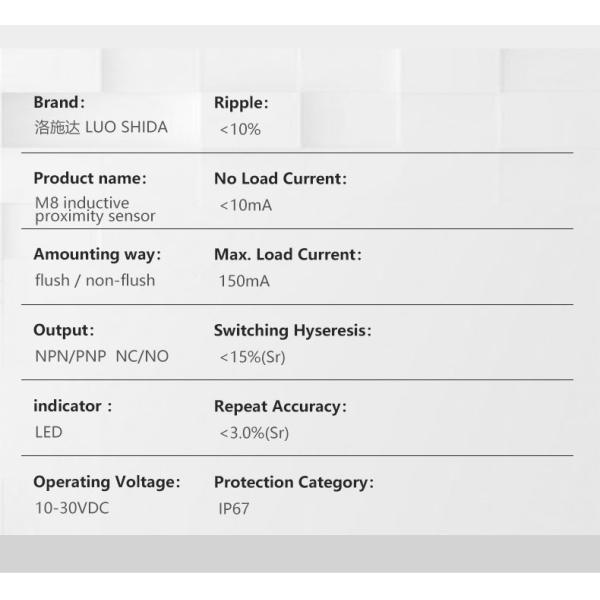
Task: Click the <10mA value
Action: 245,205
